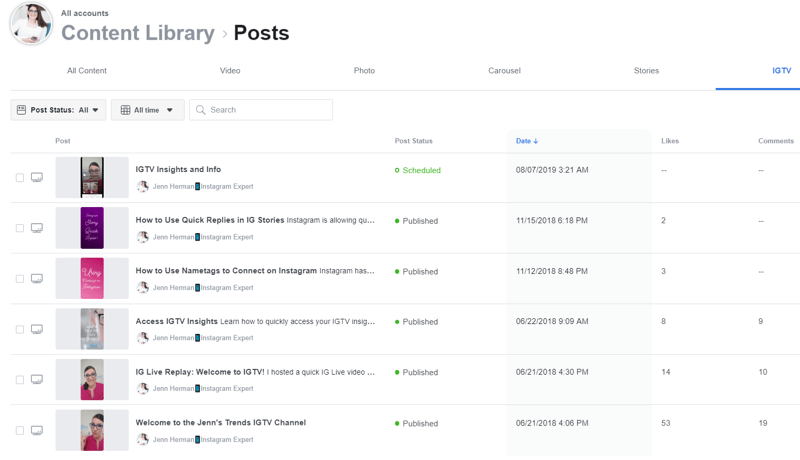This screenshot has width=800, height=460.
Task: Click the Likes column header
Action: pyautogui.click(x=670, y=141)
